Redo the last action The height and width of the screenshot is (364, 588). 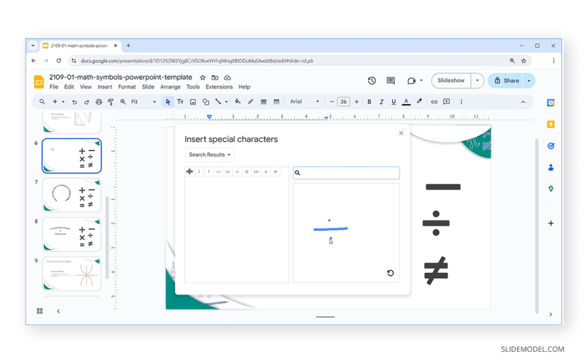coord(87,102)
